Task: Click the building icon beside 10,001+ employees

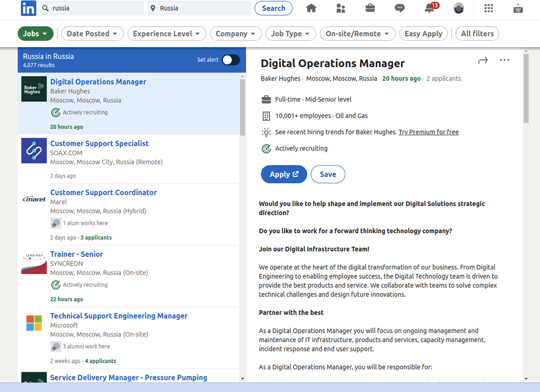Action: coord(266,116)
